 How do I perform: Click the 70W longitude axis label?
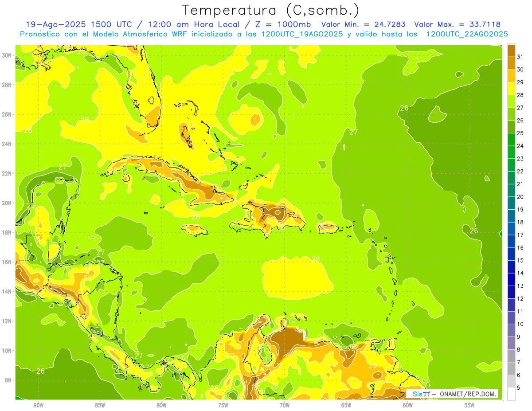coord(285,405)
